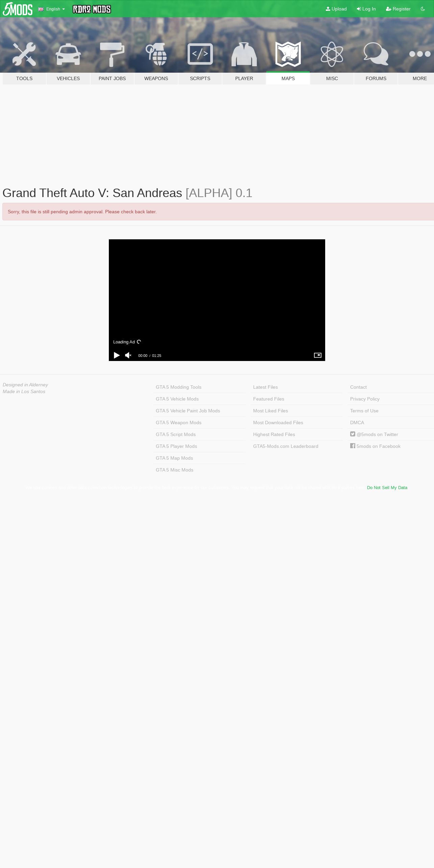Open the VEHICLES tab
434x868 pixels.
68,78
